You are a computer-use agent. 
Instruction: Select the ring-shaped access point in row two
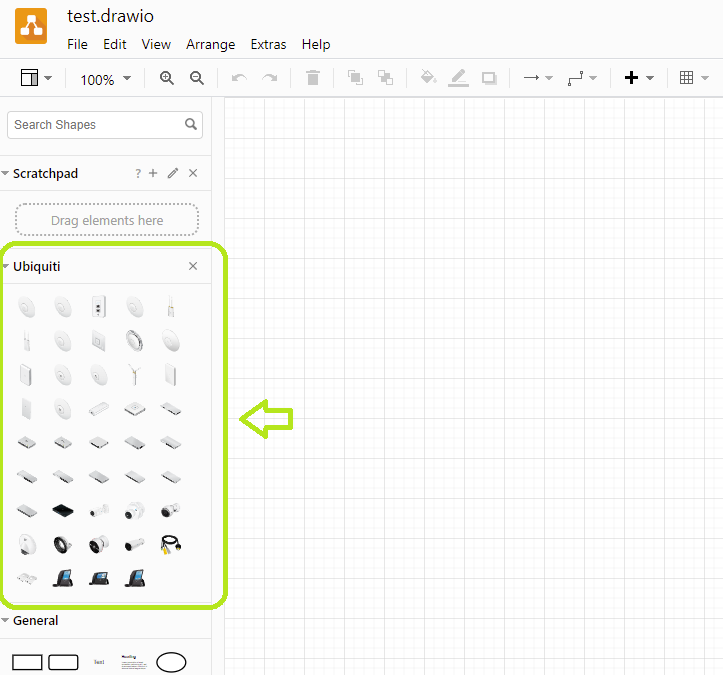(x=135, y=341)
